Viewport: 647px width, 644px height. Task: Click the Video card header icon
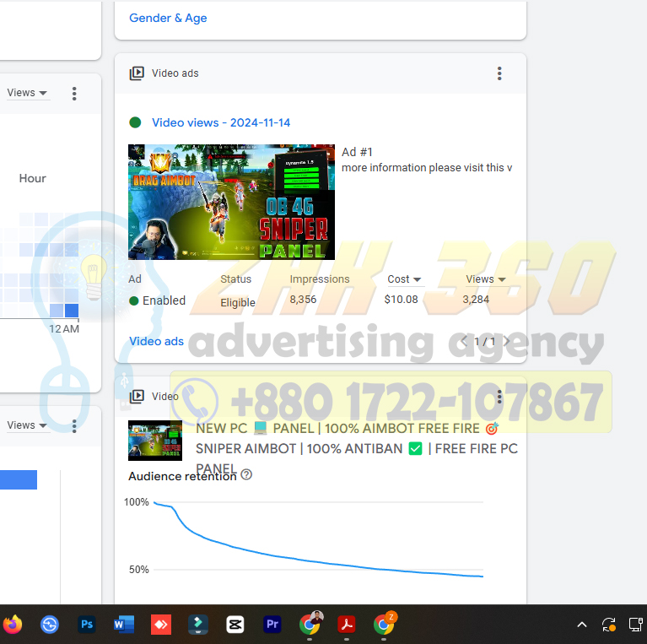click(137, 397)
